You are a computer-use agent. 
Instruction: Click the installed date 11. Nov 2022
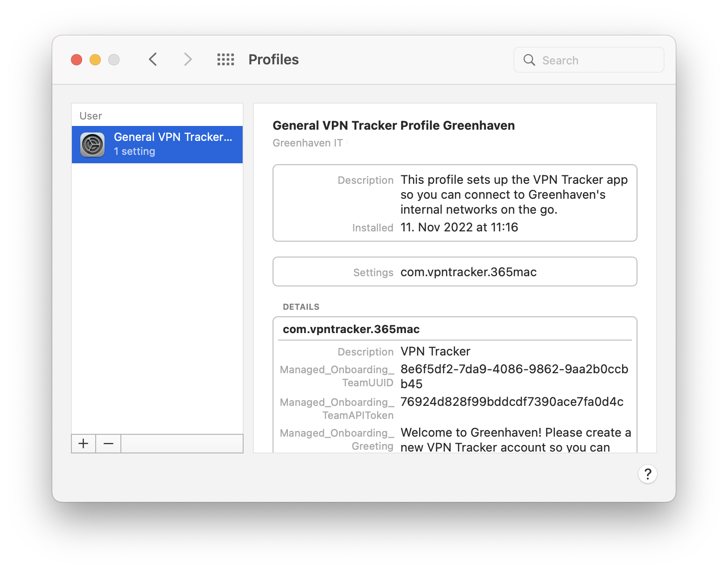pyautogui.click(x=459, y=227)
